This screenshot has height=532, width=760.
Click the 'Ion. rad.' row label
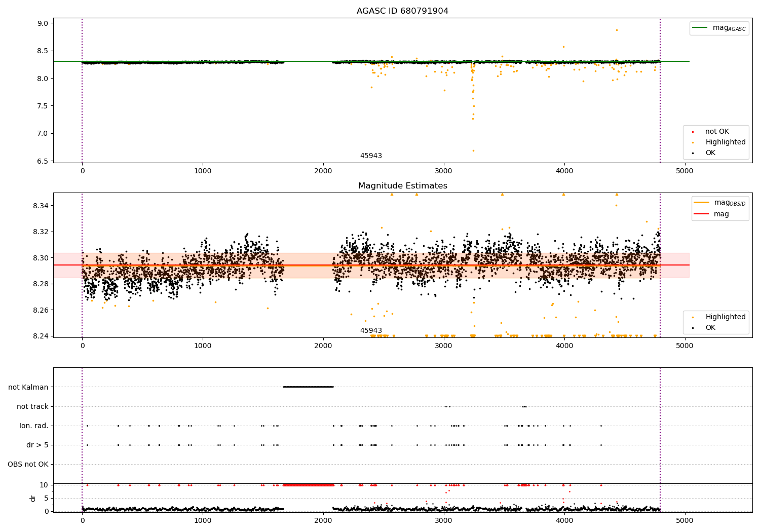[34, 426]
